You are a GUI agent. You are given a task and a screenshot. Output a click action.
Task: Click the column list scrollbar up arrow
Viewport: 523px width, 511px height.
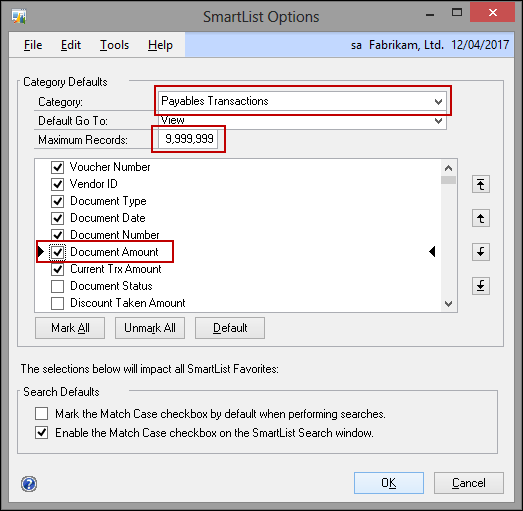coord(448,168)
